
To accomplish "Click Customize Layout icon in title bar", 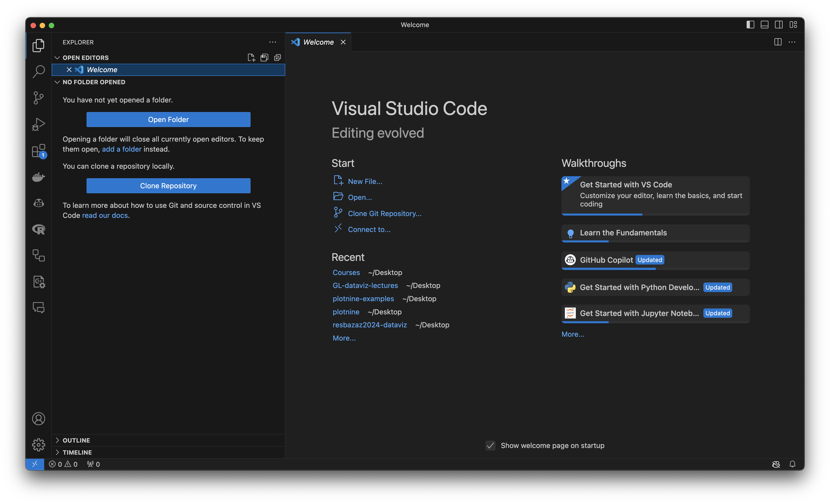I will pos(793,25).
